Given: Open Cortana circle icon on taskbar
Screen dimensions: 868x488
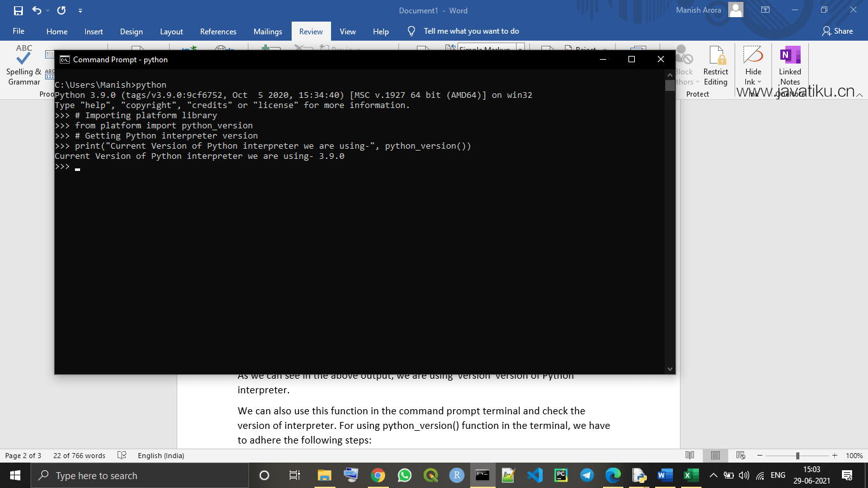Looking at the screenshot, I should point(264,475).
